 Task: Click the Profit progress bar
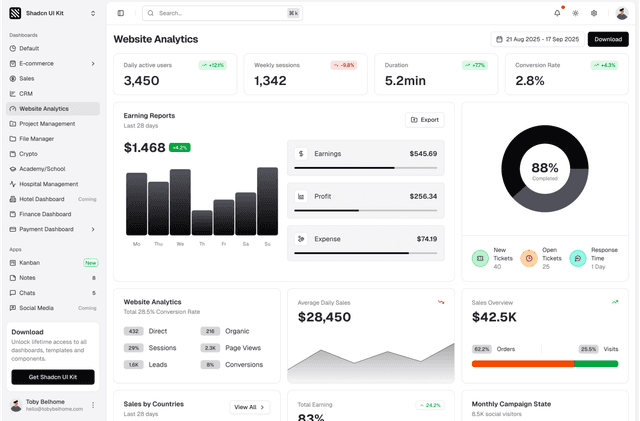pos(365,210)
